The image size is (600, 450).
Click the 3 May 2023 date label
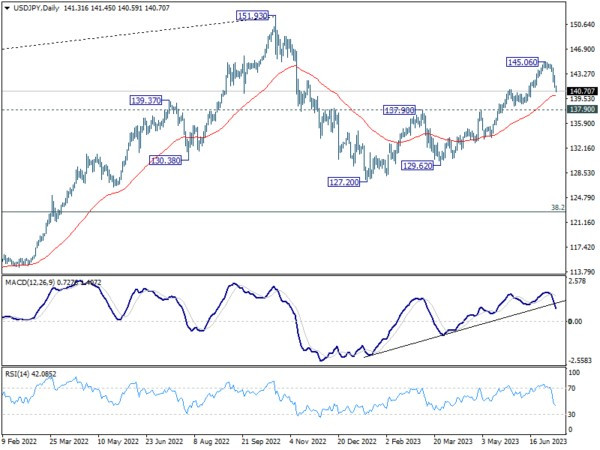pos(500,442)
